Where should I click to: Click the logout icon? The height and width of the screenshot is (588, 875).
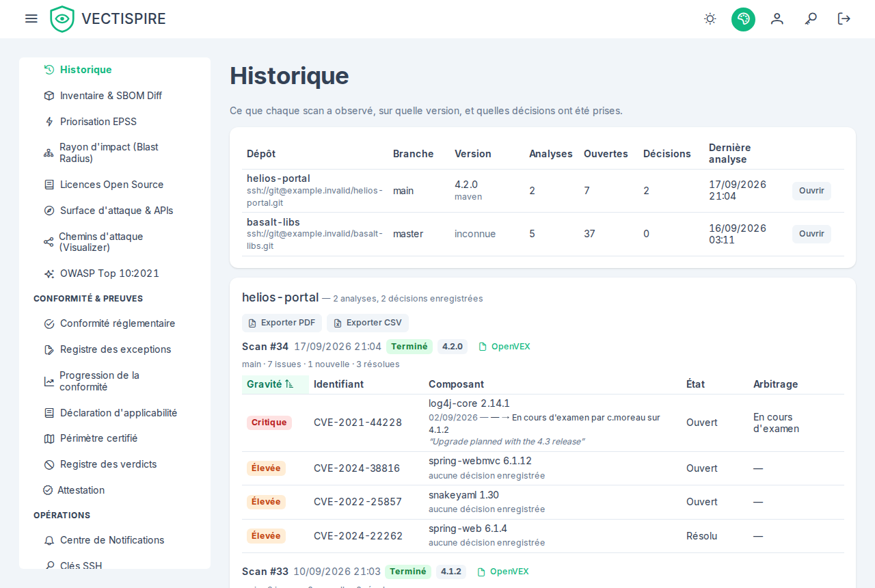[x=844, y=18]
